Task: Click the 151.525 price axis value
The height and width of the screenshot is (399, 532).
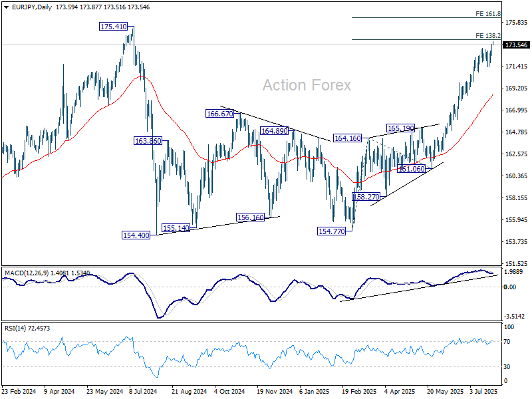Action: pos(516,263)
